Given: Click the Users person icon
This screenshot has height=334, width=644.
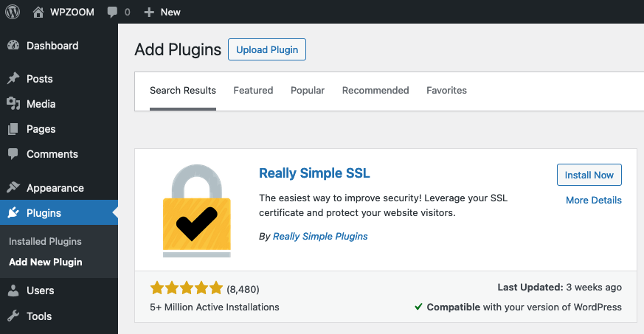Looking at the screenshot, I should click(13, 290).
